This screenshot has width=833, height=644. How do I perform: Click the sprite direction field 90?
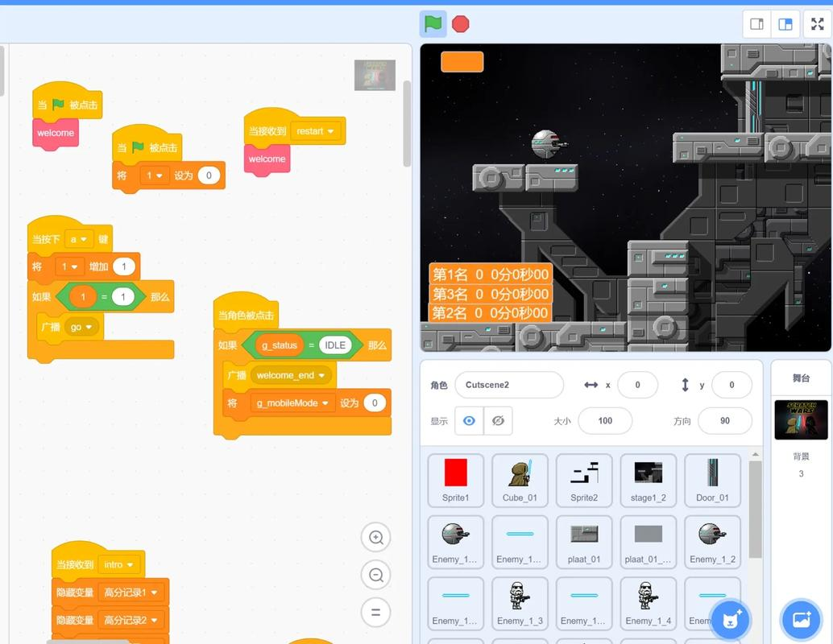(724, 421)
